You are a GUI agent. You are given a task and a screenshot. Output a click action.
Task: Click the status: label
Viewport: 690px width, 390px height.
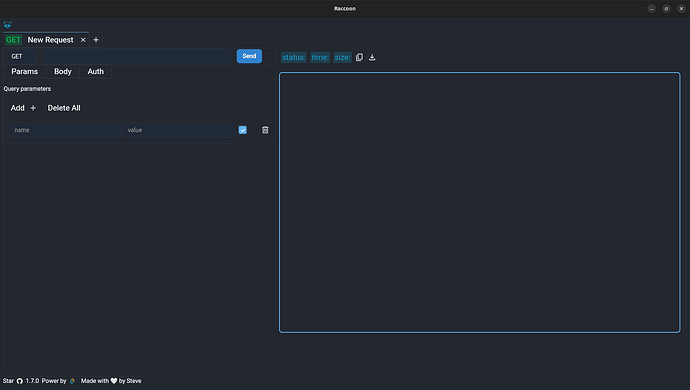point(294,57)
